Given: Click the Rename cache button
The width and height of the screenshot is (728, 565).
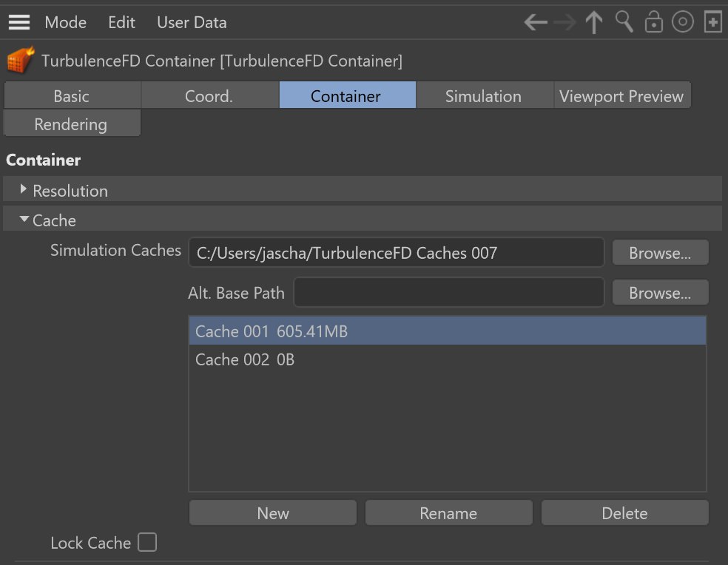Looking at the screenshot, I should (x=448, y=512).
